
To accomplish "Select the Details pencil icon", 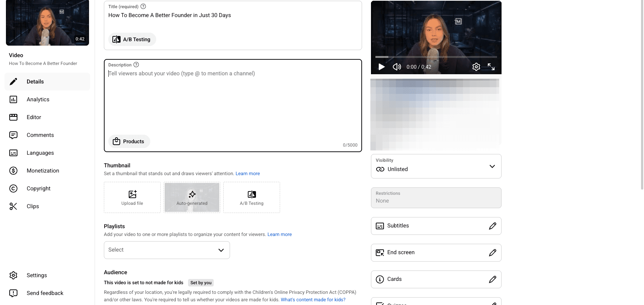I will (13, 82).
